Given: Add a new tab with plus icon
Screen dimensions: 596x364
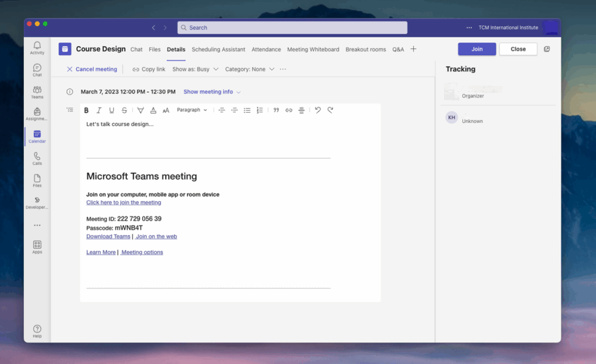Looking at the screenshot, I should [413, 49].
